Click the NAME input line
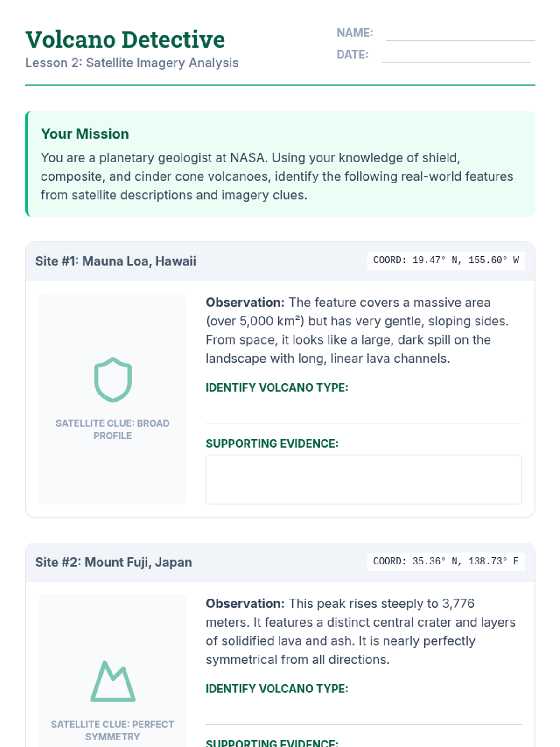 [460, 35]
